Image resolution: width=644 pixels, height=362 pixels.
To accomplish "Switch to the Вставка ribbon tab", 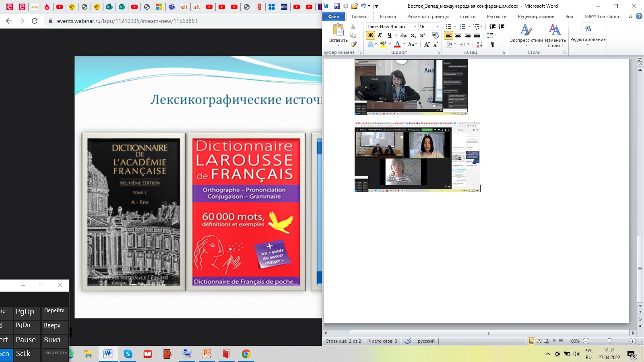I will (x=388, y=16).
